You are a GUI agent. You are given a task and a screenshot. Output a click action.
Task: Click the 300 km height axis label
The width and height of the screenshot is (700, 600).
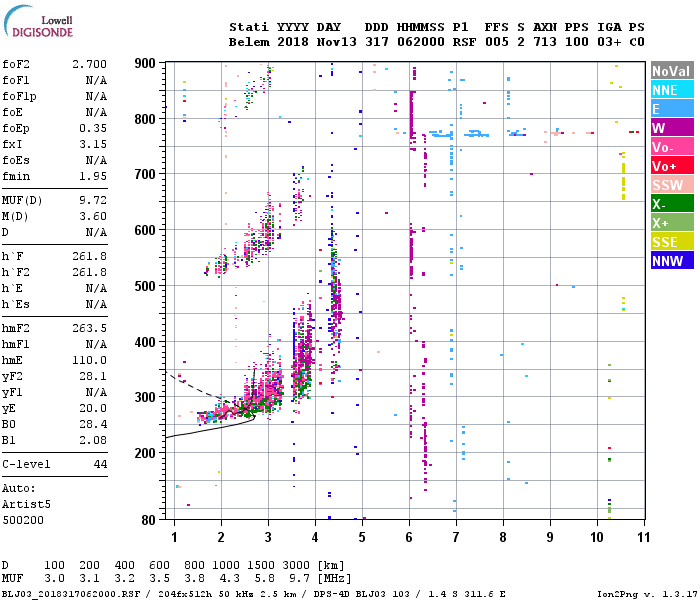point(145,397)
